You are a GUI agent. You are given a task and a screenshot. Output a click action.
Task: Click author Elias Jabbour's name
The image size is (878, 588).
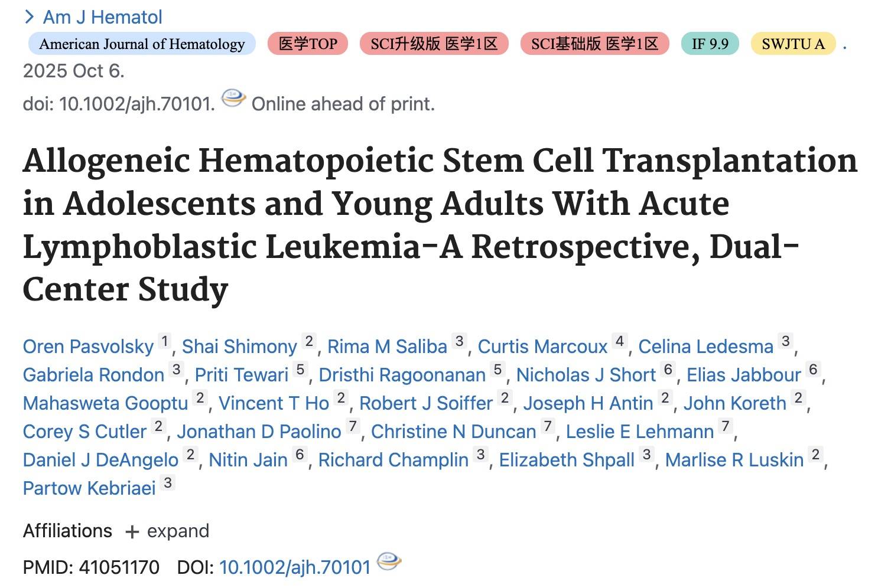coord(743,375)
